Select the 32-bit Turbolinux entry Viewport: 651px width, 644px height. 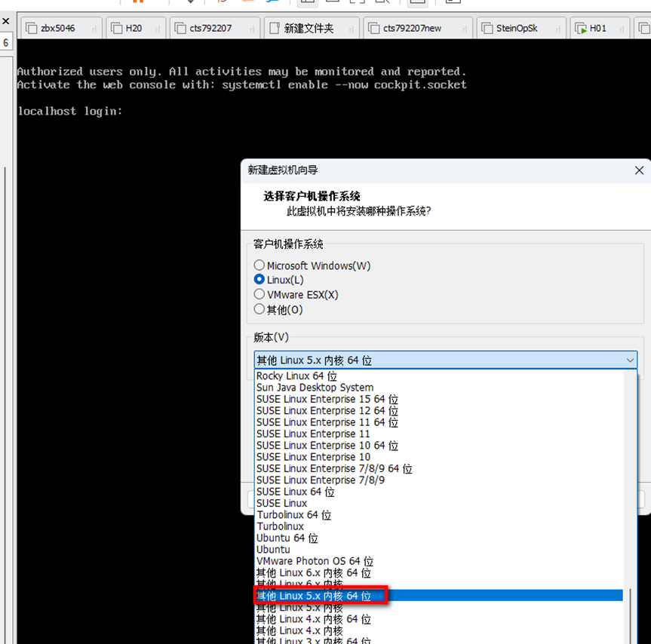pyautogui.click(x=439, y=526)
